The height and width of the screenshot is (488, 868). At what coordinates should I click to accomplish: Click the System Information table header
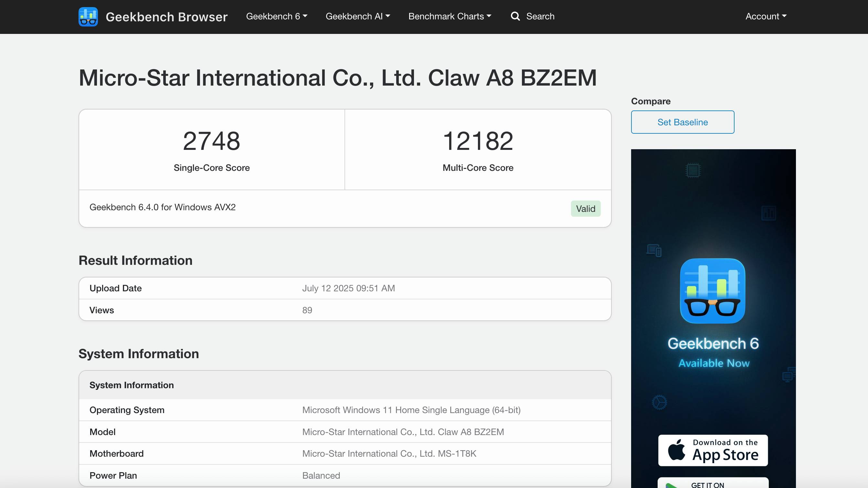pos(345,385)
